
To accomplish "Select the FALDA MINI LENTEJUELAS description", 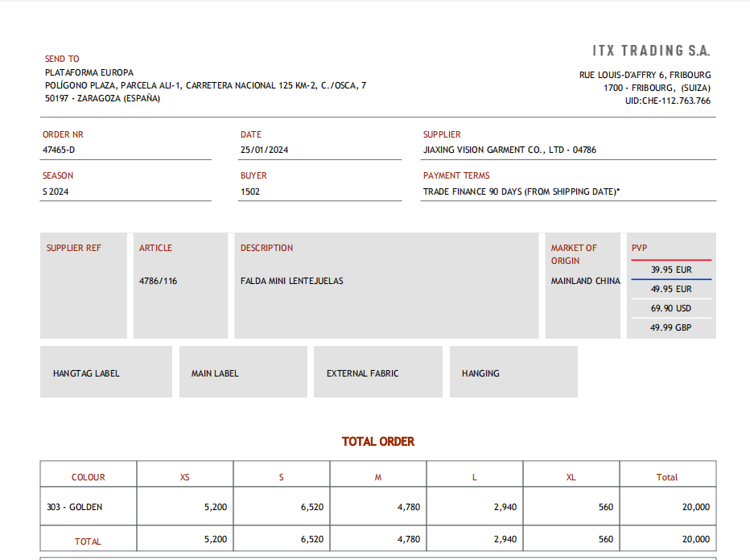I will 291,281.
